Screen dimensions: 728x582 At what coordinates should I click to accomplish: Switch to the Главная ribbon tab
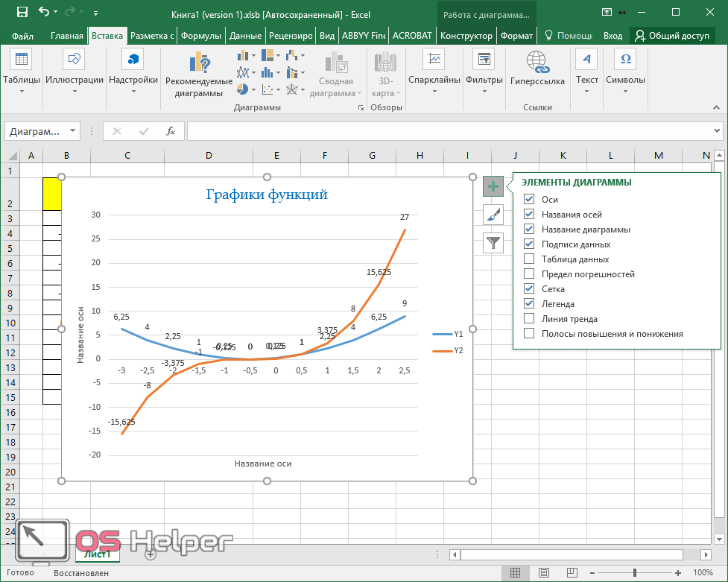pyautogui.click(x=67, y=36)
